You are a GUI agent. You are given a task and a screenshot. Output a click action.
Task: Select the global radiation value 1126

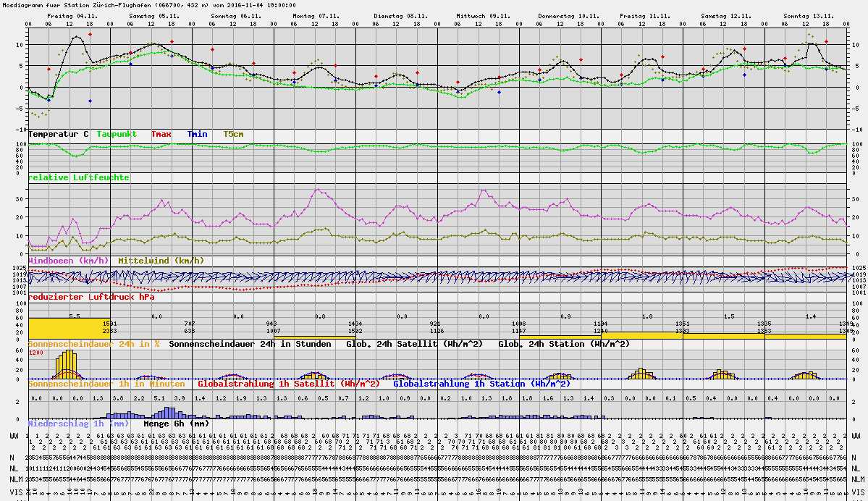437,331
